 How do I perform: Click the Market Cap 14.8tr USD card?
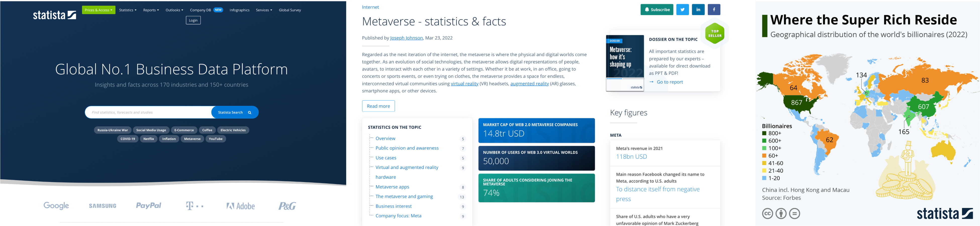(x=536, y=130)
